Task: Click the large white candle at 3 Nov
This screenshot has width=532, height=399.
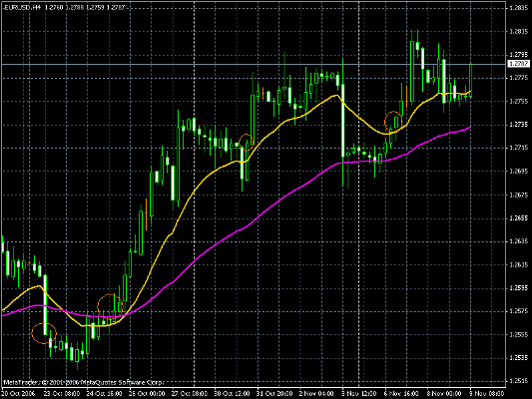Action: click(x=343, y=121)
